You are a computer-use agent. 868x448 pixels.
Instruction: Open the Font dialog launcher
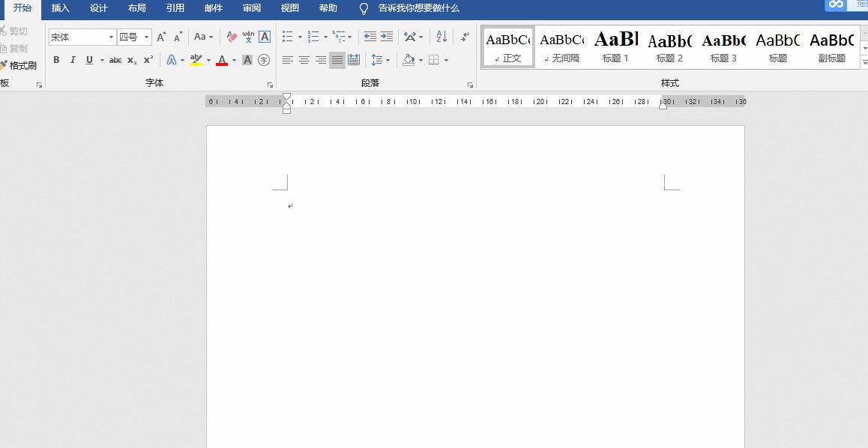tap(270, 85)
